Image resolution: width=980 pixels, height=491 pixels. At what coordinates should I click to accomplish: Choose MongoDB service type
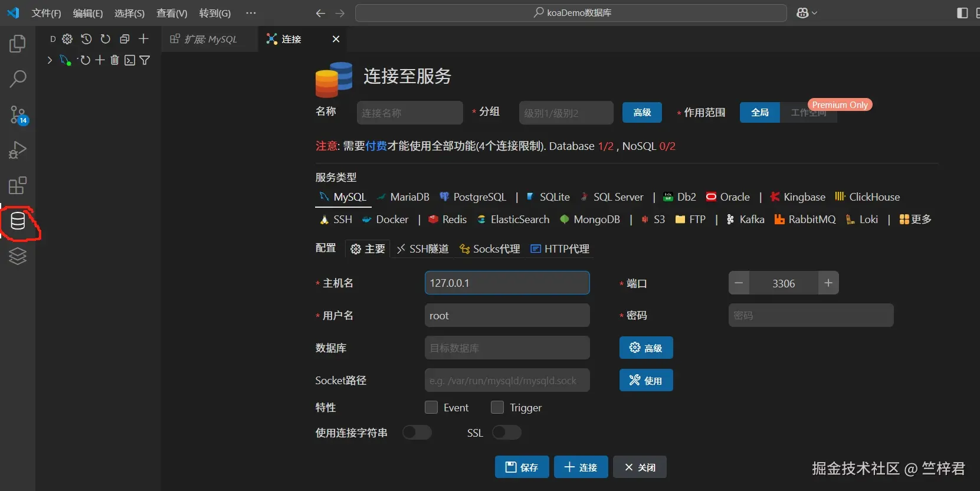(590, 220)
